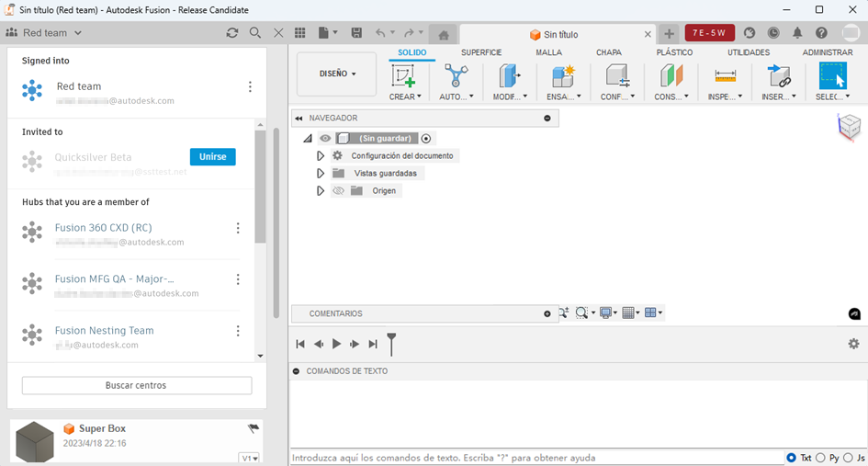Click the timeline position marker

click(391, 344)
